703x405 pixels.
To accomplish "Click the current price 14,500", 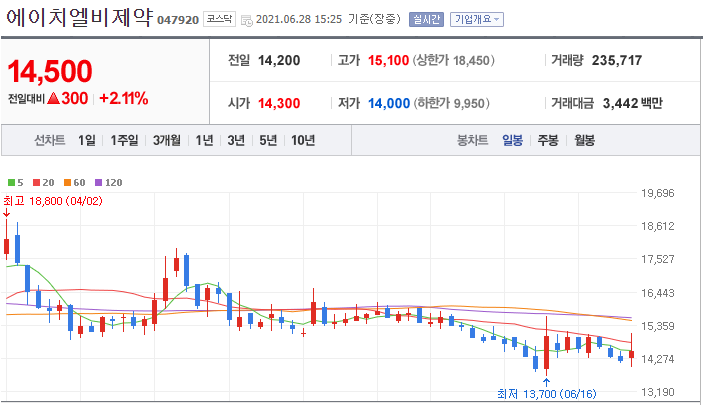I will 50,71.
